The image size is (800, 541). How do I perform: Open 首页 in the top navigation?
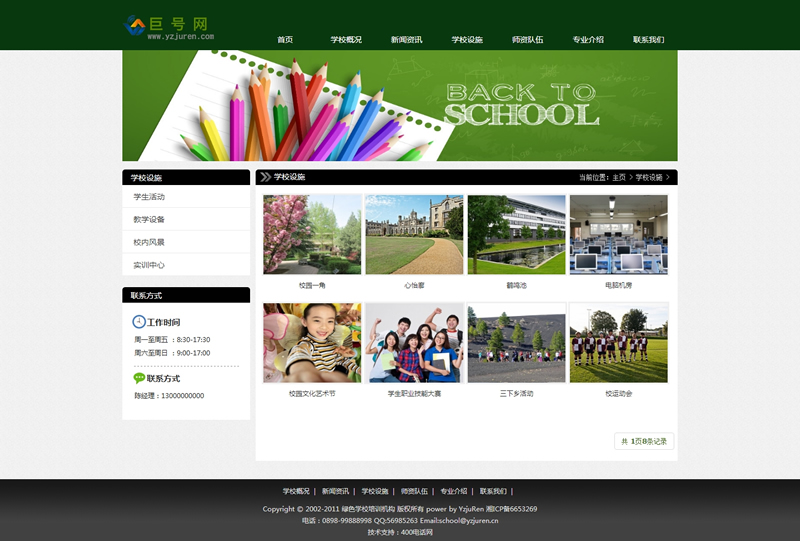coord(285,40)
